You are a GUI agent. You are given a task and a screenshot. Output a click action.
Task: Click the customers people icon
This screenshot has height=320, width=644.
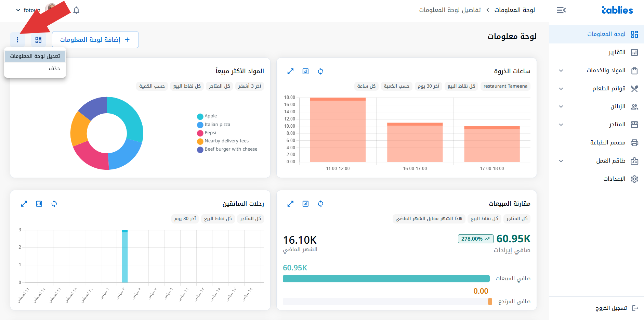634,107
